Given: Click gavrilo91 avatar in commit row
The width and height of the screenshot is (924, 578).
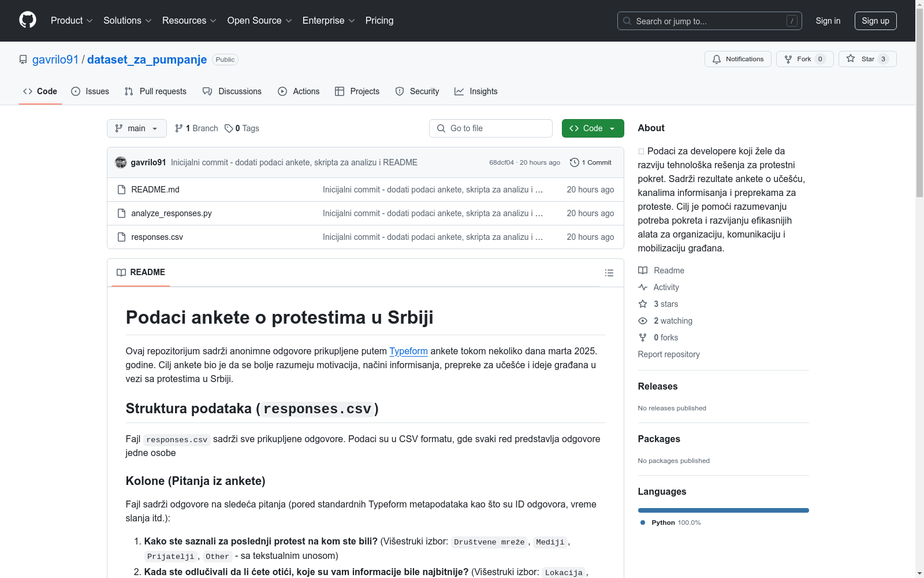Looking at the screenshot, I should tap(121, 162).
